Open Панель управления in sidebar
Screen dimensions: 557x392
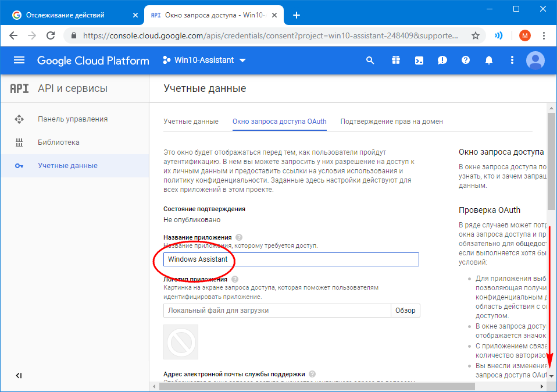pyautogui.click(x=74, y=119)
